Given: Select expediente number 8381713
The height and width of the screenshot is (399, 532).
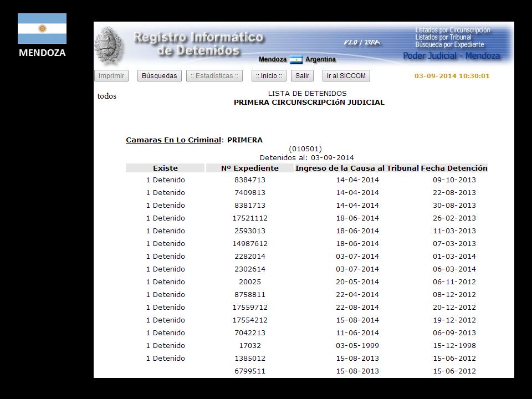Looking at the screenshot, I should click(x=250, y=205).
